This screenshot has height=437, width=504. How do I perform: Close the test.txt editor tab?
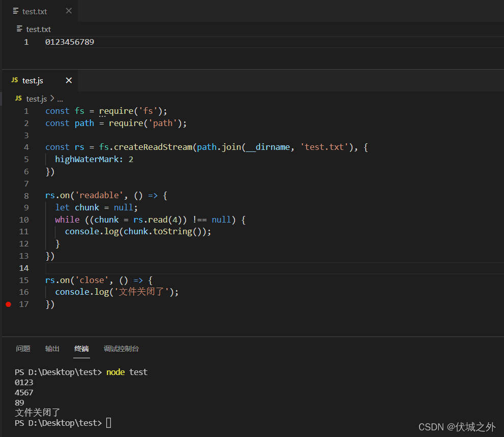(69, 11)
